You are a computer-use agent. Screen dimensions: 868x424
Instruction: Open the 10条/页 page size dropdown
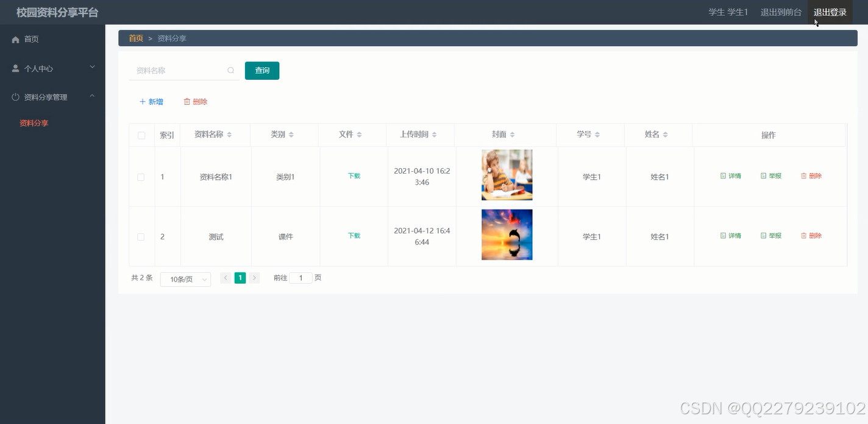click(185, 280)
